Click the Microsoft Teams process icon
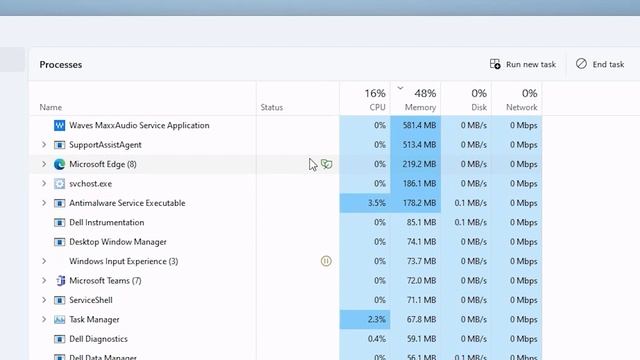The image size is (640, 360). [60, 281]
